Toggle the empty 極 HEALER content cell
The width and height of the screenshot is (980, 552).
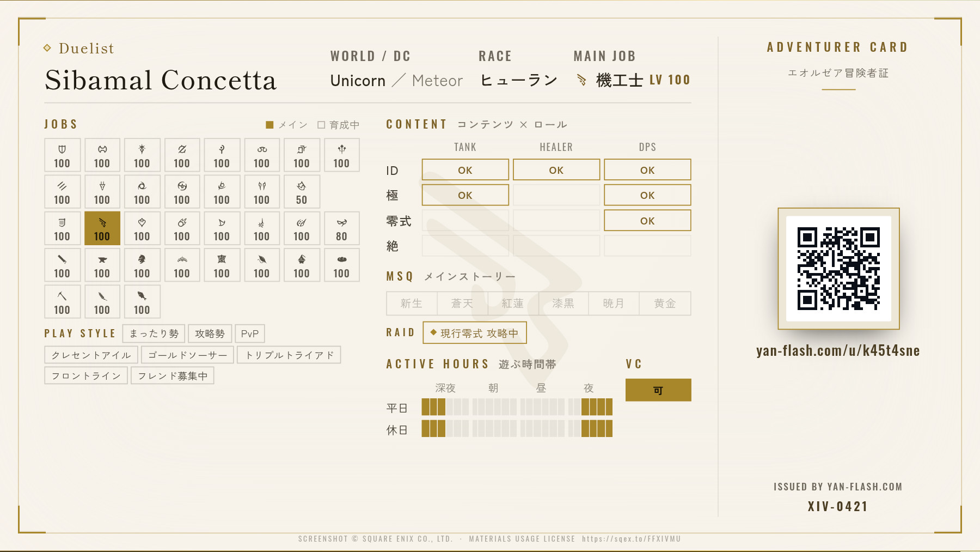pos(556,195)
